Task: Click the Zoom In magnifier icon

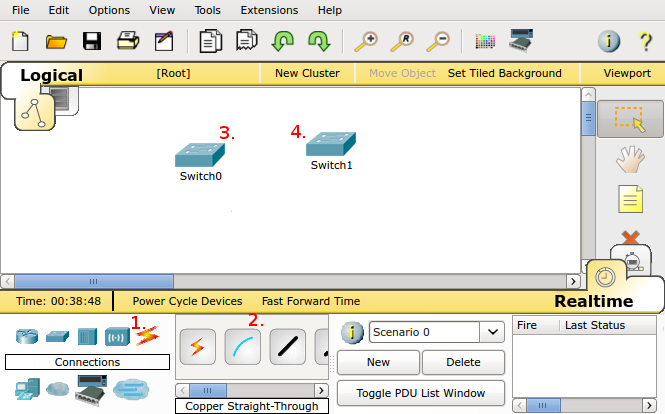Action: point(366,41)
